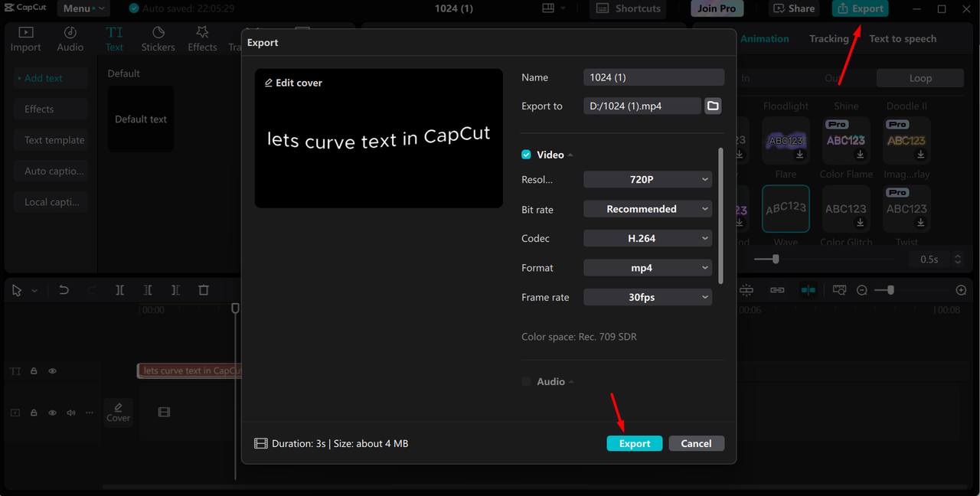
Task: Open the Shortcuts button
Action: click(x=628, y=8)
